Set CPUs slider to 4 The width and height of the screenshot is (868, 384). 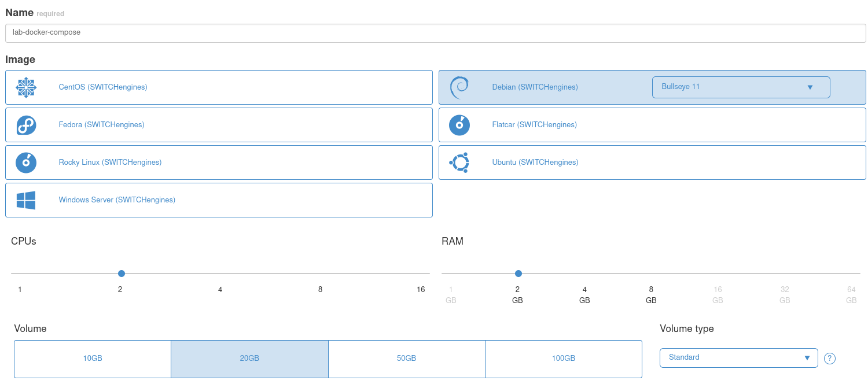click(x=220, y=274)
